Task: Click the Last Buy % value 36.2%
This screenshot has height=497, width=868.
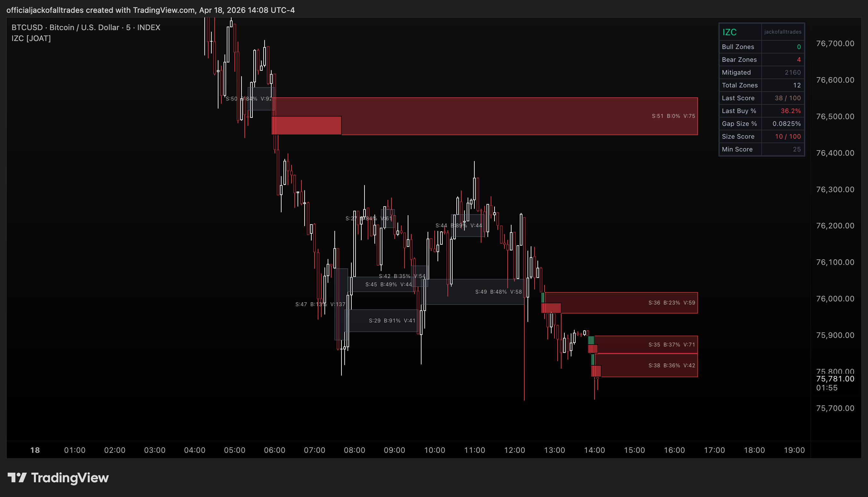Action: (790, 110)
